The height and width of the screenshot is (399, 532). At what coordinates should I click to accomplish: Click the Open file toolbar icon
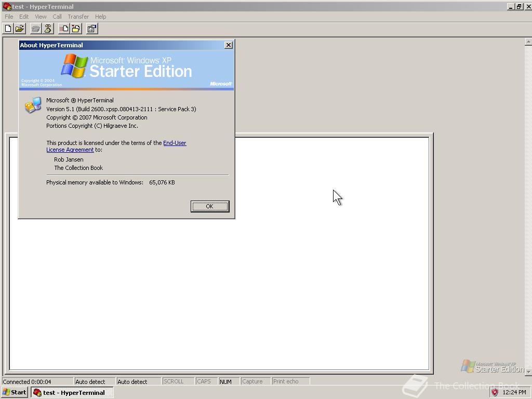tap(20, 29)
